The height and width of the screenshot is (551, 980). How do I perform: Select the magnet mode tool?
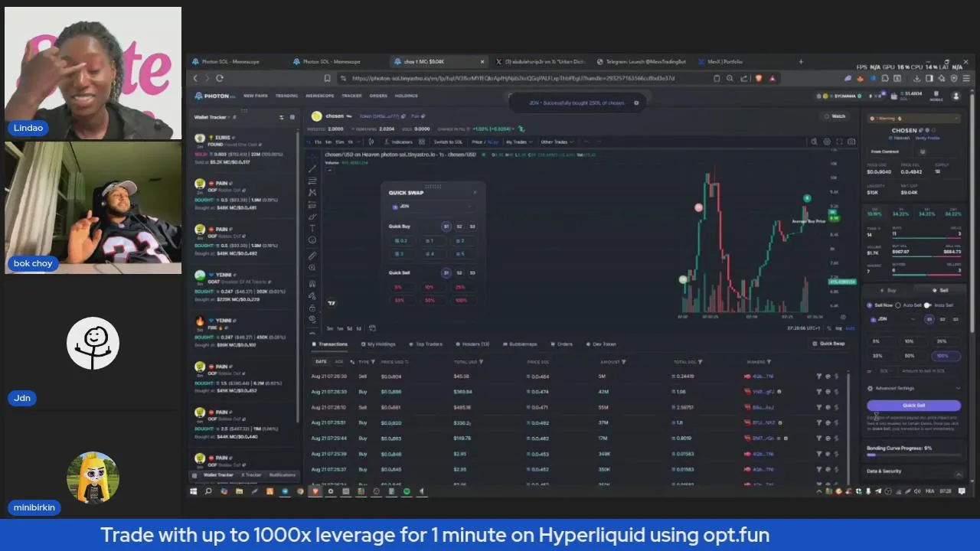point(312,283)
